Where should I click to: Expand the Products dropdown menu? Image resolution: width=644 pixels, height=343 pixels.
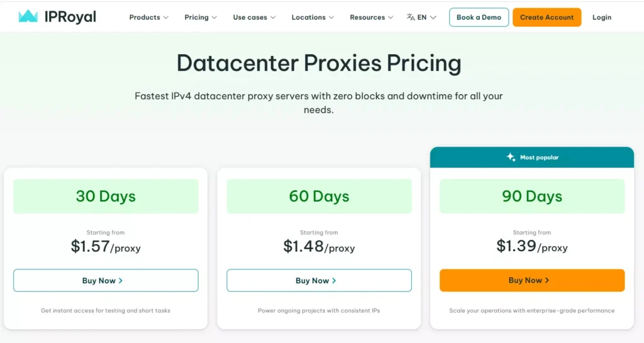[148, 18]
